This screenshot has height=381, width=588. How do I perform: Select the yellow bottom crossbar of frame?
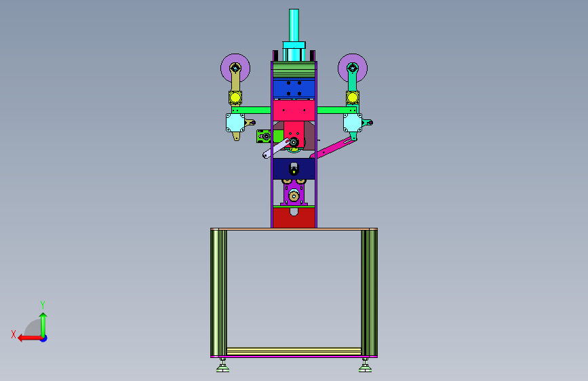click(x=294, y=351)
